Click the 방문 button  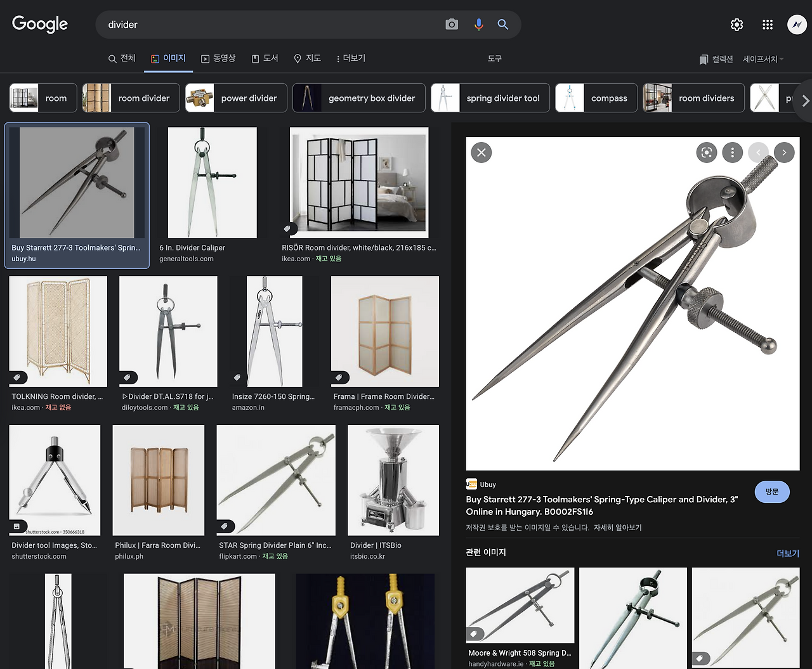coord(771,491)
